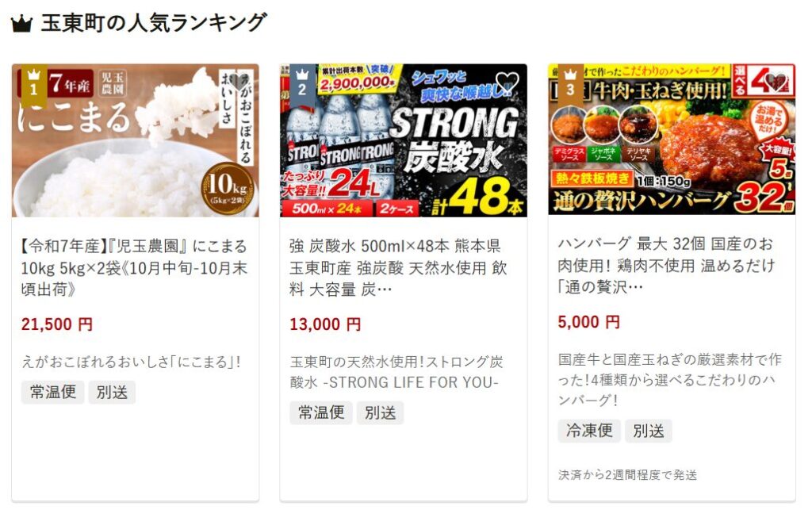Screen dimensions: 812x510
Task: Open ハンバーグ 最大 32個 title link
Action: pos(666,265)
